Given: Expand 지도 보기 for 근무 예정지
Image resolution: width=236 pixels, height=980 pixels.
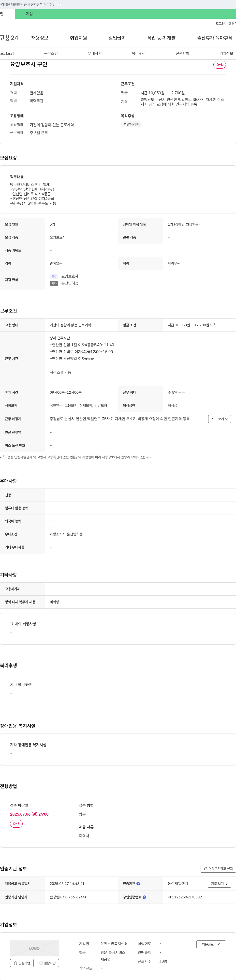Looking at the screenshot, I should point(220,419).
